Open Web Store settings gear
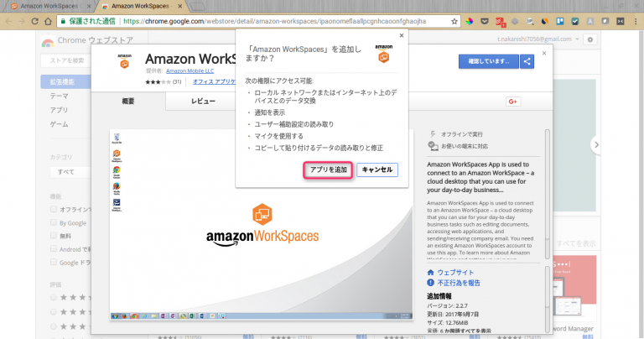Viewport: 644px width, 339px height. [x=590, y=39]
